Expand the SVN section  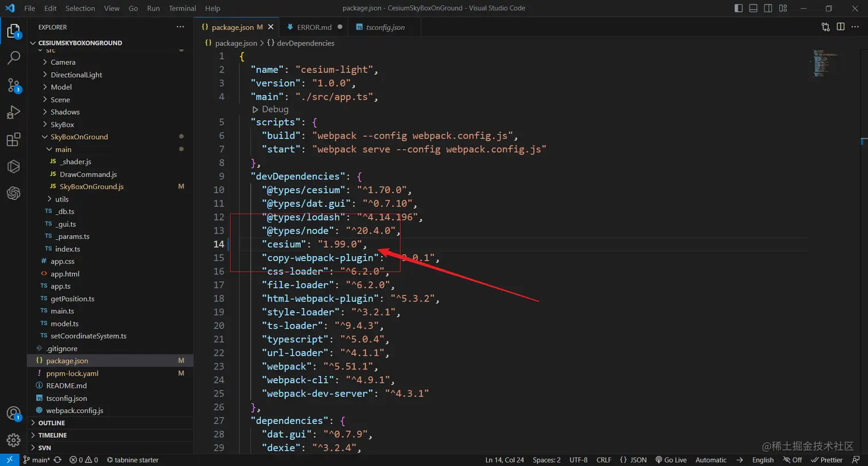pos(110,448)
